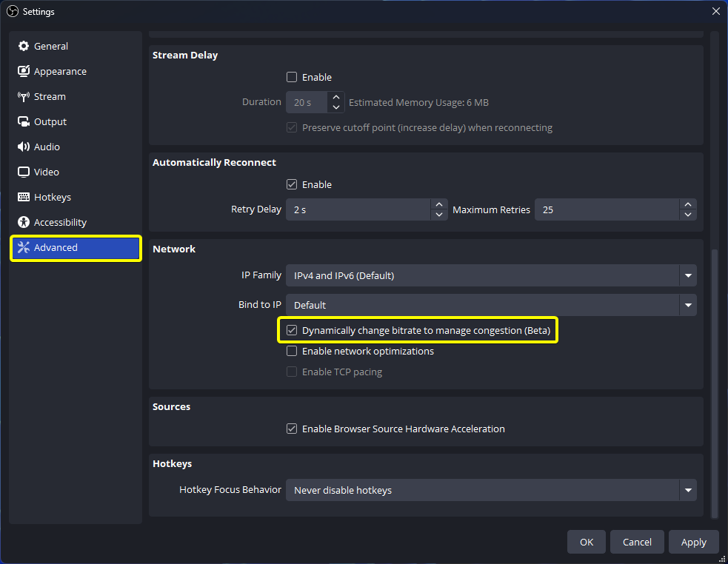
Task: Click the Duration 20 s field
Action: [307, 102]
